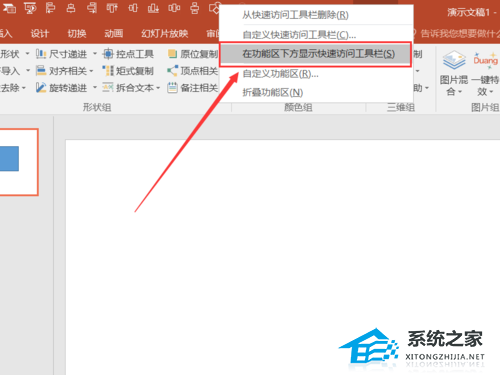
Task: Click the 顶点相关 tool
Action: [192, 71]
